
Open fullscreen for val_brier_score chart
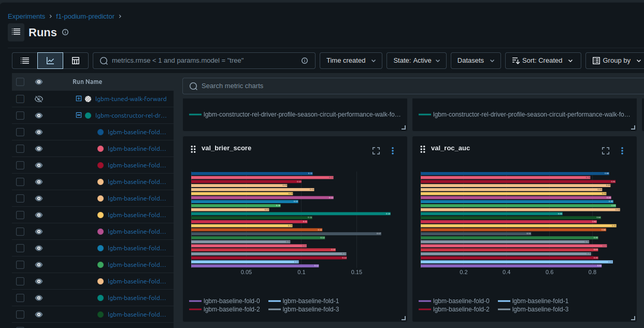(x=376, y=151)
